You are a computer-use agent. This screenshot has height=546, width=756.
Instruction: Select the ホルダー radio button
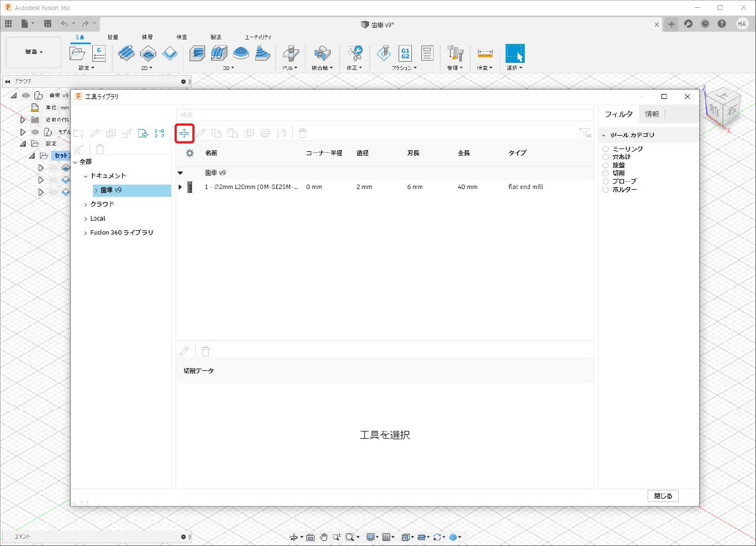606,190
